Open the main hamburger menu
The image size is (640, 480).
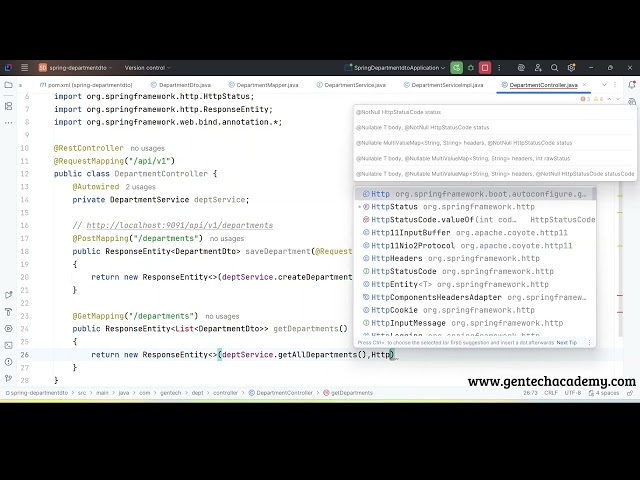[24, 68]
